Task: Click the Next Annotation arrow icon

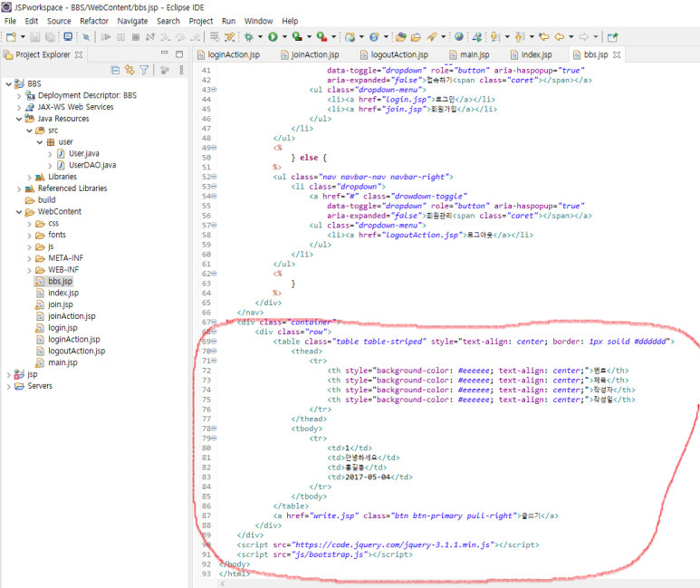Action: pos(494,36)
